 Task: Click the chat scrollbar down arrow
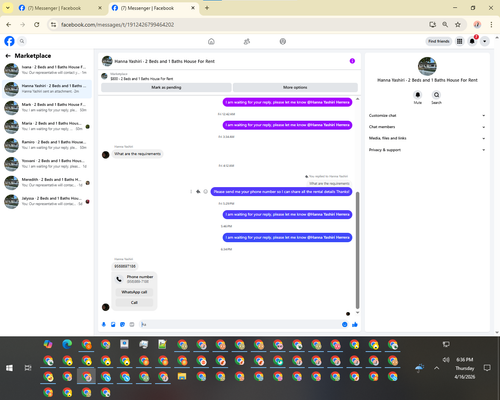point(358,313)
